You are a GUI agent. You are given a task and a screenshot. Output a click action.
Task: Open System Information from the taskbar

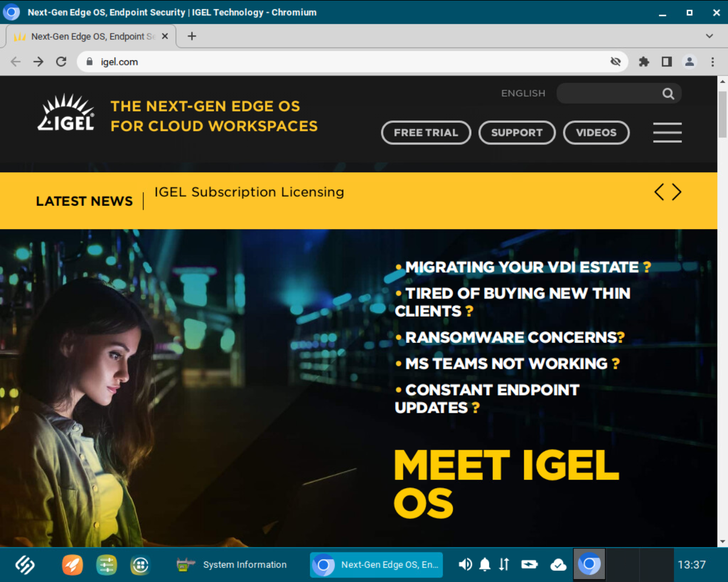[232, 564]
